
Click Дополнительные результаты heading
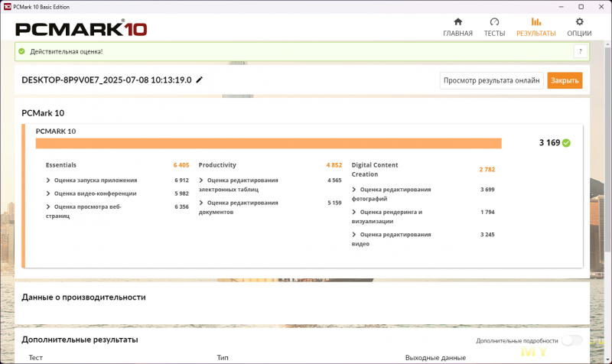(x=80, y=340)
